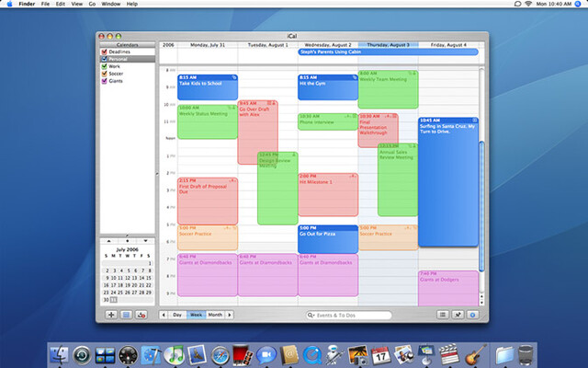Click sidebar collapse splitter handle
588x368 pixels.
pos(157,174)
